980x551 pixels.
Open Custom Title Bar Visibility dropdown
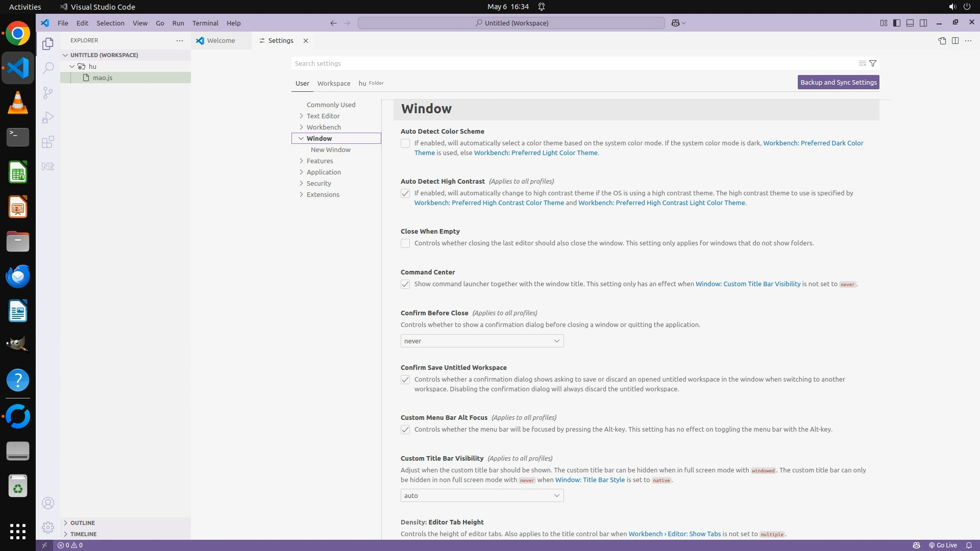coord(482,495)
